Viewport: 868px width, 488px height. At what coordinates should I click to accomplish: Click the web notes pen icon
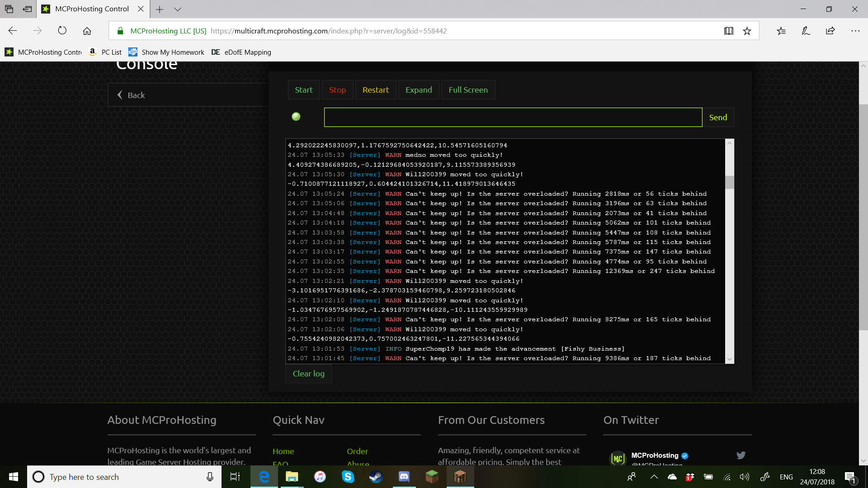click(806, 31)
